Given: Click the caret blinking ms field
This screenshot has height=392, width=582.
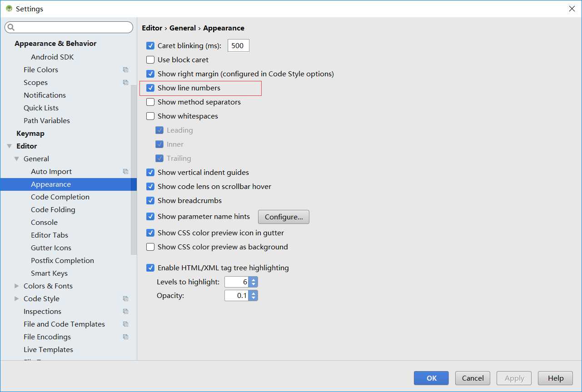Looking at the screenshot, I should pyautogui.click(x=238, y=45).
